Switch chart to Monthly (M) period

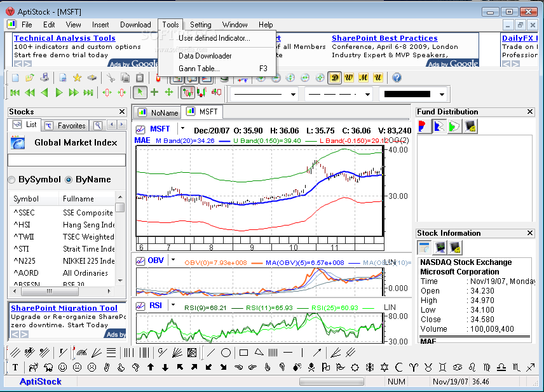tap(364, 78)
